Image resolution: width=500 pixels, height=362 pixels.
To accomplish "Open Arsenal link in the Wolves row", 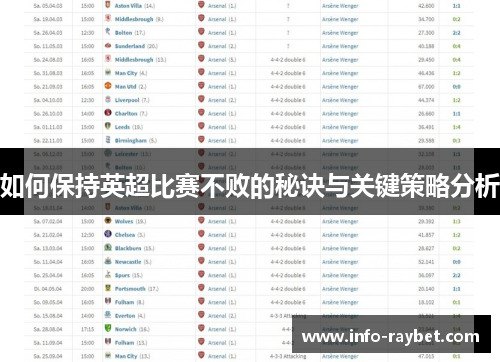I will point(217,222).
